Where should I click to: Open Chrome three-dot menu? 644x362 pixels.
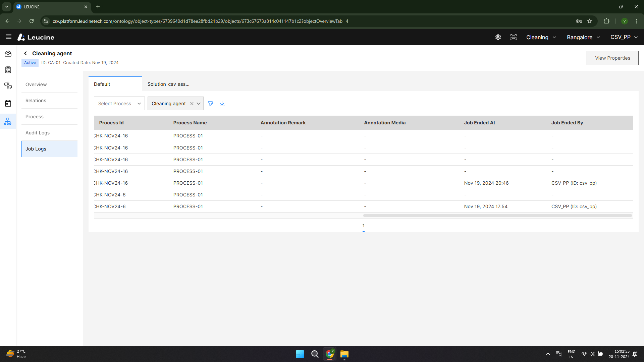point(637,21)
